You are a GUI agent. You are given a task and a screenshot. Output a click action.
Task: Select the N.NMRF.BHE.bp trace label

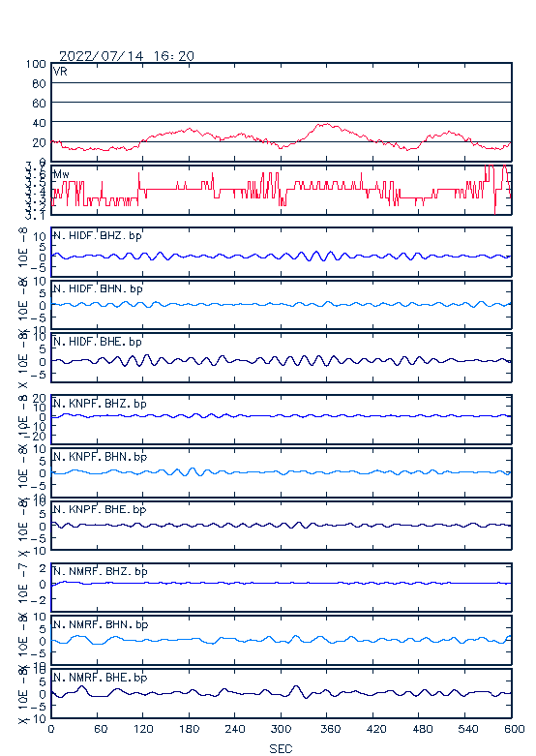(x=101, y=678)
